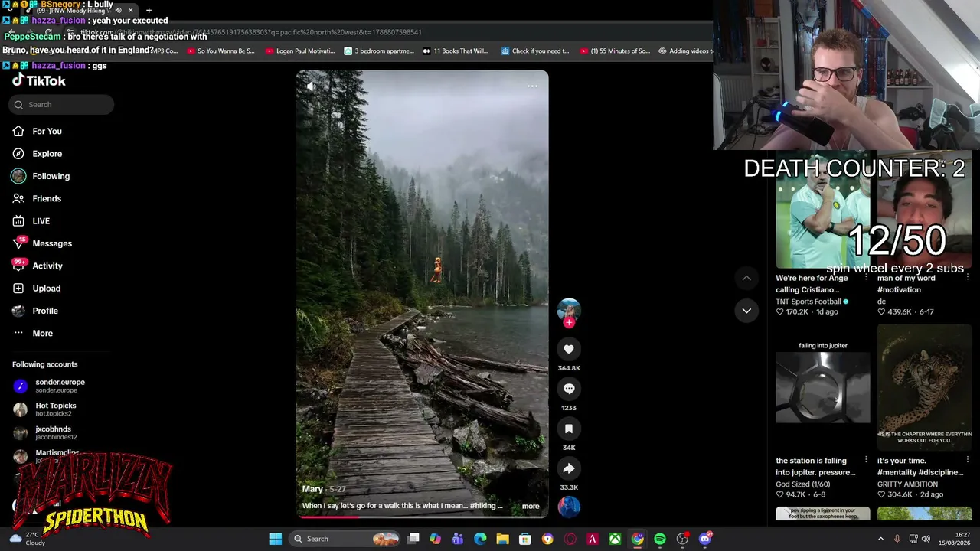Viewport: 980px width, 551px height.
Task: Open the "man of my word" video thumbnail
Action: [x=924, y=210]
